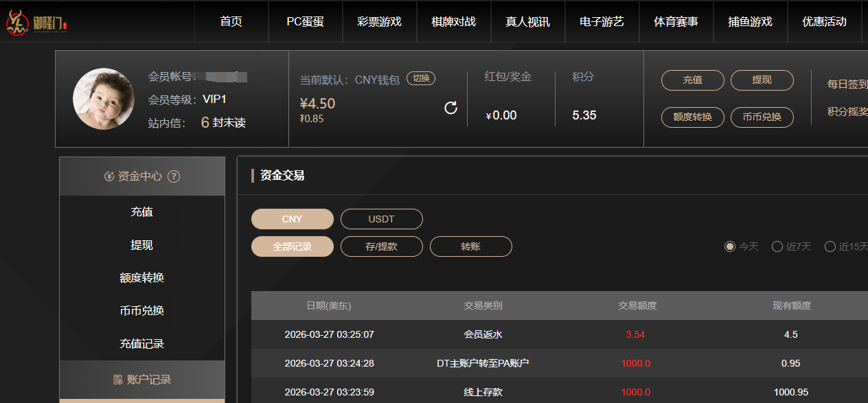This screenshot has width=868, height=403.
Task: Click the 提现 pill button
Action: pos(762,80)
